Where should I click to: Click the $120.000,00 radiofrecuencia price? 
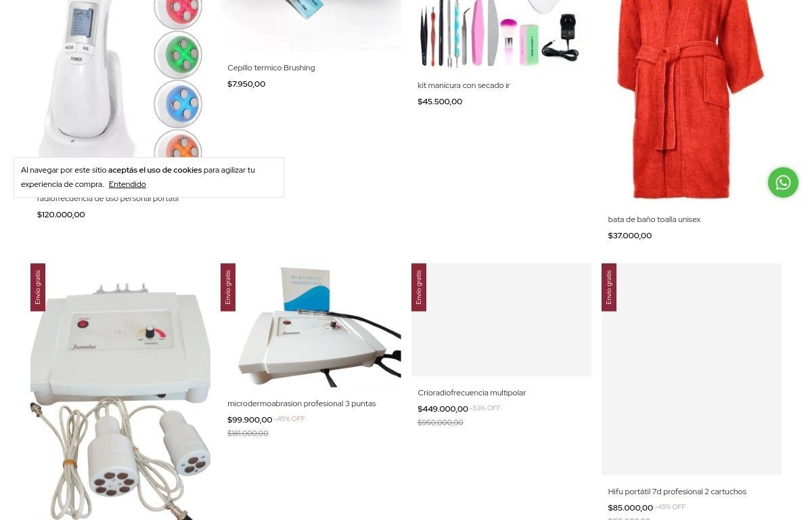[61, 215]
